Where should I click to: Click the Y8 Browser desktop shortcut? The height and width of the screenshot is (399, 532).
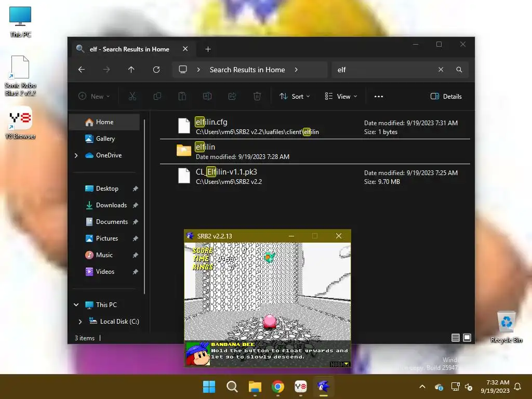pyautogui.click(x=20, y=123)
